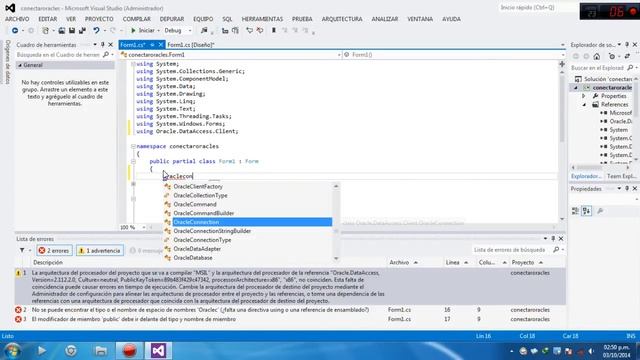Image resolution: width=640 pixels, height=360 pixels.
Task: Select the architecture mismatch warning row
Action: click(290, 287)
